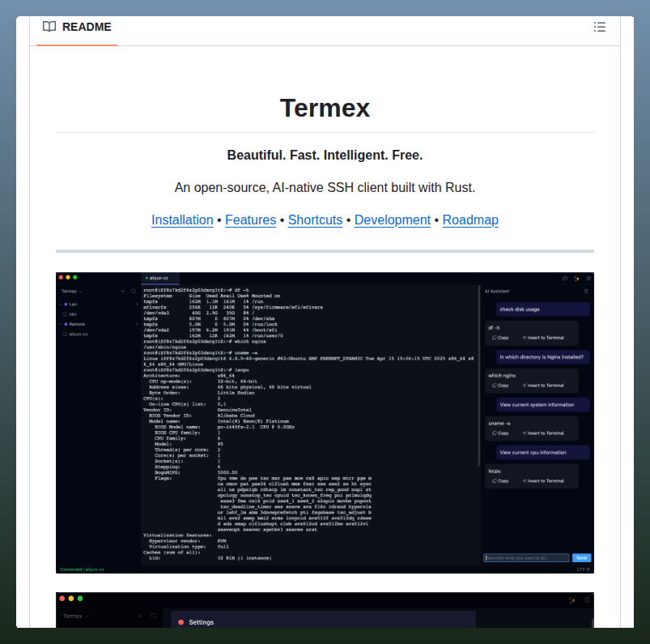Image resolution: width=650 pixels, height=644 pixels.
Task: Go to the Roadmap link
Action: coord(470,220)
